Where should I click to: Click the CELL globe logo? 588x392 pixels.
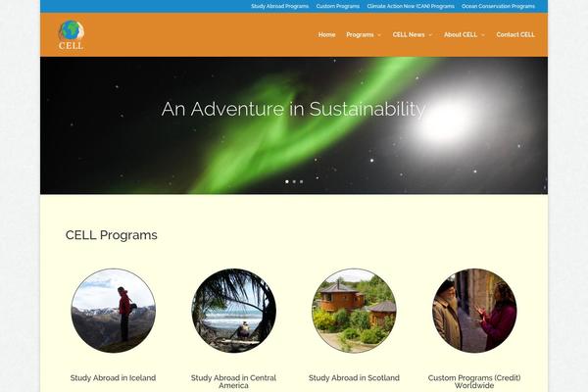click(x=71, y=34)
